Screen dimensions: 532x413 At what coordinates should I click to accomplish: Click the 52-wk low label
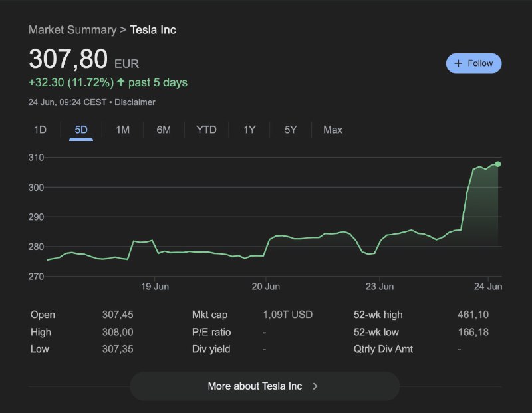(376, 332)
